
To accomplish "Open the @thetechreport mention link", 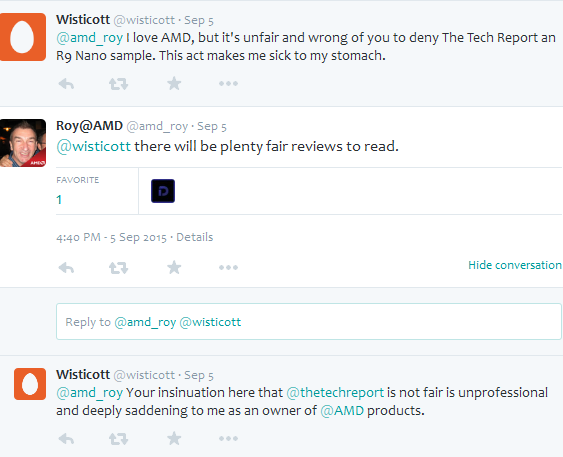I will click(x=335, y=392).
